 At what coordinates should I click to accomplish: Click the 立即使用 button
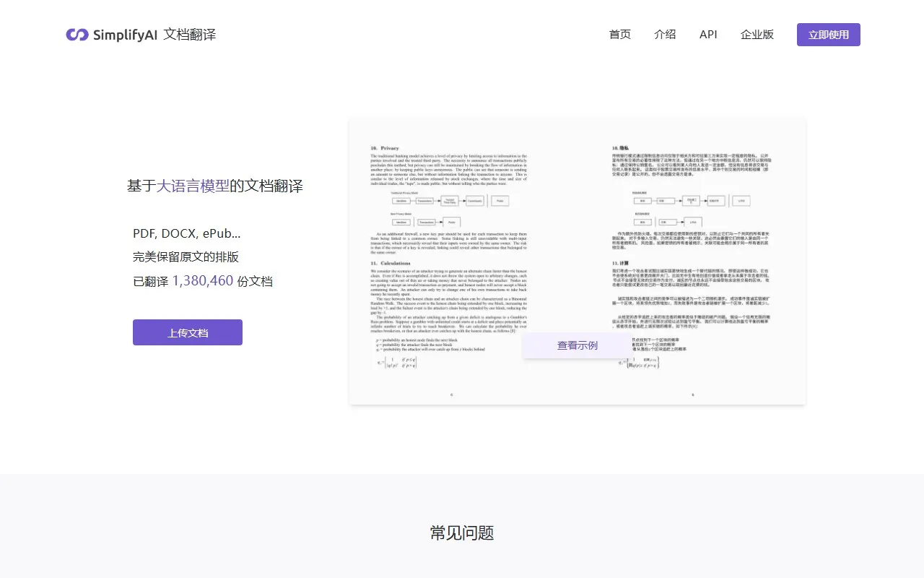828,34
